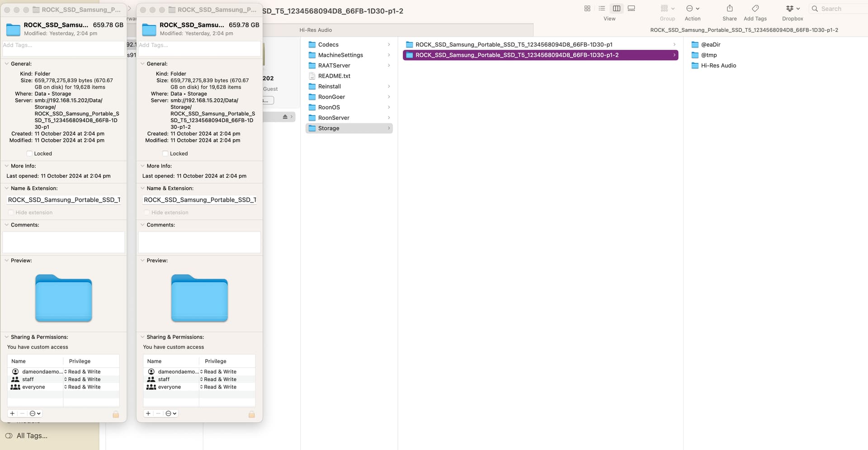
Task: Select the RoonGoer folder
Action: pyautogui.click(x=349, y=96)
